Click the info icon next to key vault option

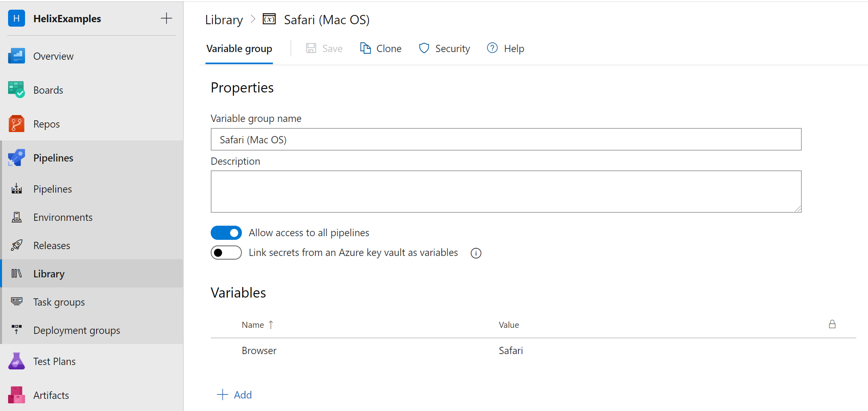point(476,253)
